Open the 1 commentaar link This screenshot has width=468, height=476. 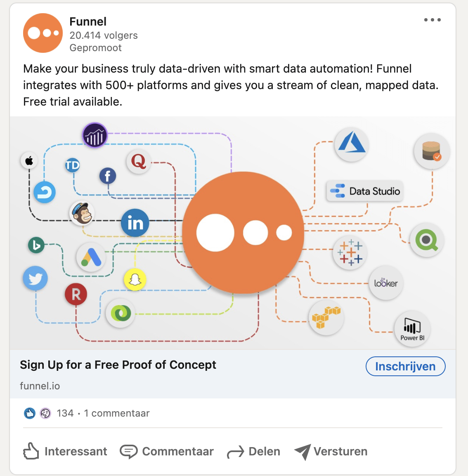pyautogui.click(x=117, y=413)
